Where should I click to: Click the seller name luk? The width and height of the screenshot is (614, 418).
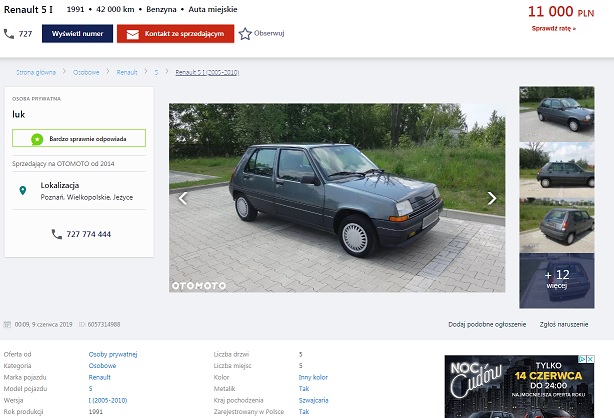click(18, 114)
